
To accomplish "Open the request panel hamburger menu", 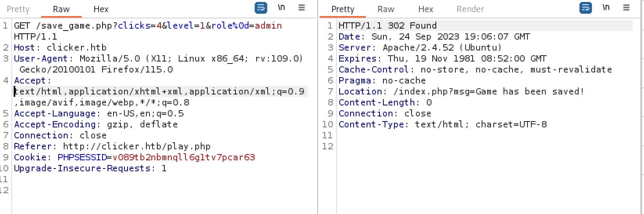I will pos(302,8).
